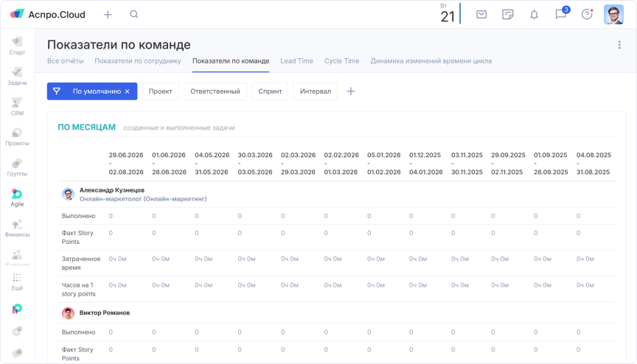Viewport: 637px width, 364px height.
Task: Open the Проект filter
Action: tap(161, 91)
